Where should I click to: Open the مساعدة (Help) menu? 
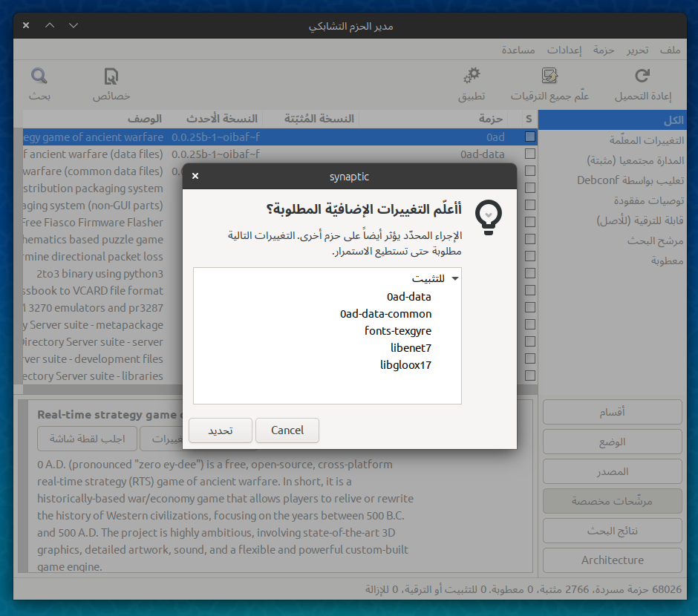[519, 50]
